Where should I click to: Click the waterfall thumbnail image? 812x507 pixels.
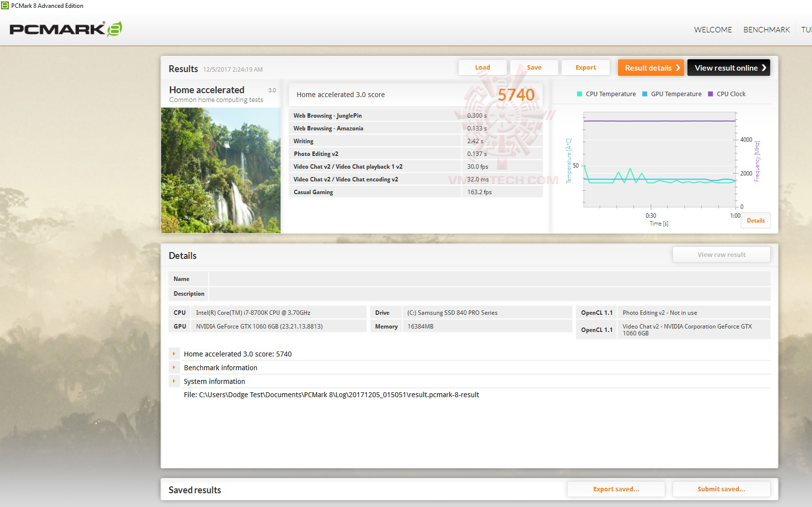221,170
